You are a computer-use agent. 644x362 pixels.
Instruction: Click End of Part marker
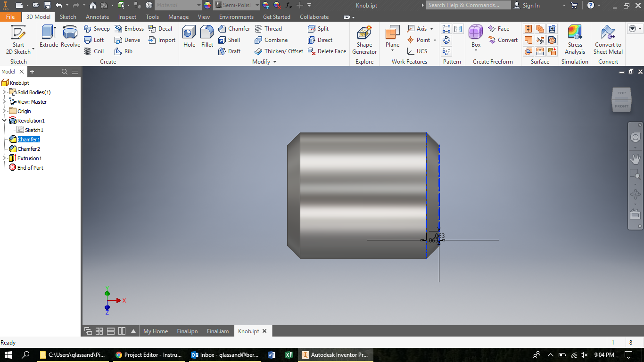(x=30, y=168)
